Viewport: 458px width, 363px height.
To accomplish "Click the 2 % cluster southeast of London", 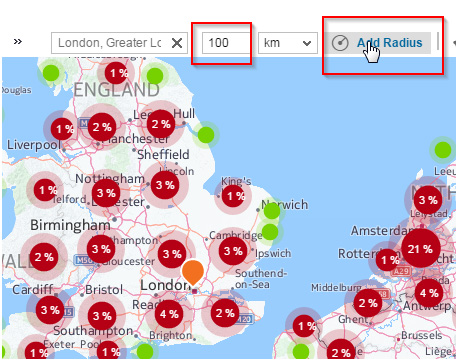I will click(x=225, y=313).
